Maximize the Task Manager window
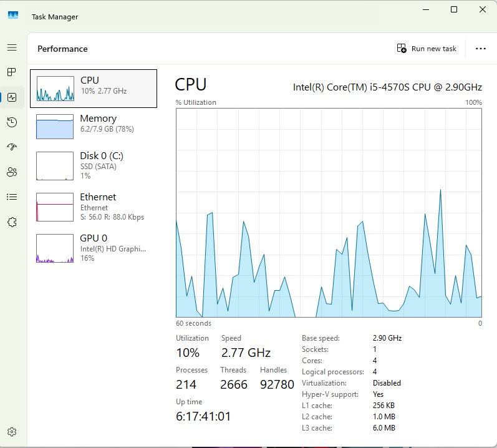497x448 pixels. pyautogui.click(x=454, y=9)
